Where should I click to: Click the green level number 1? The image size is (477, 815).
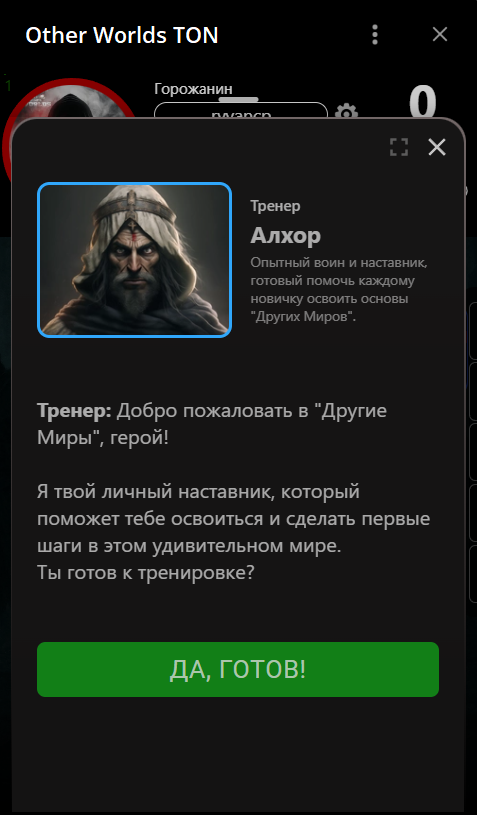[8, 86]
